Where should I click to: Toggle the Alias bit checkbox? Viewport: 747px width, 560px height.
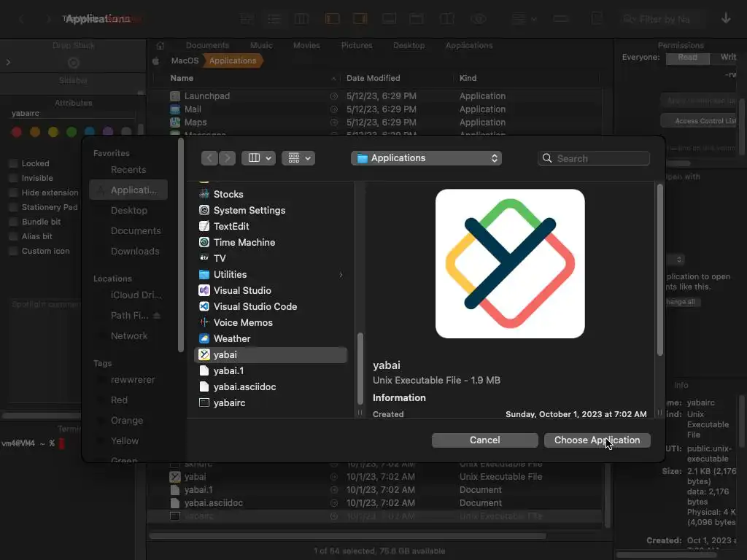[13, 236]
